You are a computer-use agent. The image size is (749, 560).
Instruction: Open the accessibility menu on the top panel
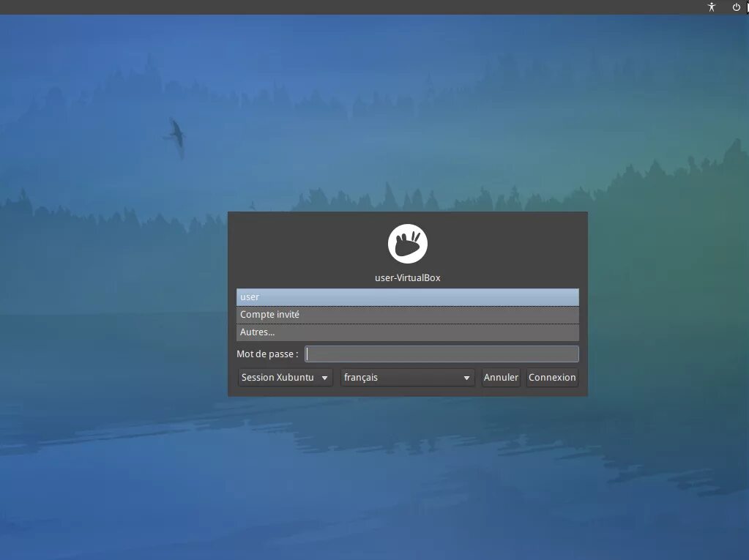pos(711,7)
